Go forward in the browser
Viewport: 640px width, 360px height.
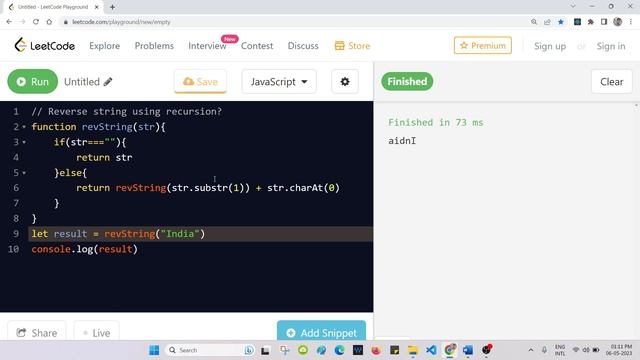[x=22, y=22]
